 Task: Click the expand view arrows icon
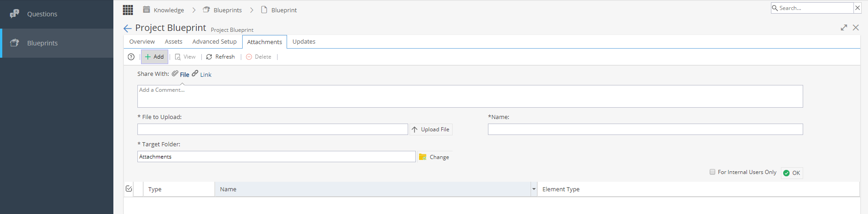[x=844, y=28]
